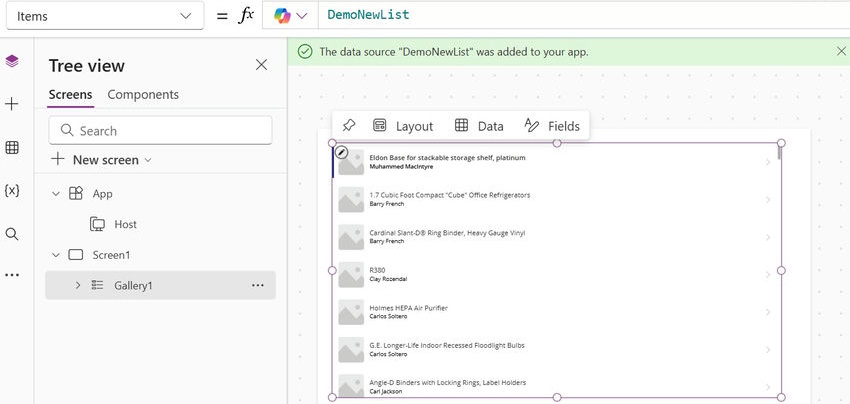Open the Layout option on gallery toolbar
The height and width of the screenshot is (404, 850).
[403, 126]
